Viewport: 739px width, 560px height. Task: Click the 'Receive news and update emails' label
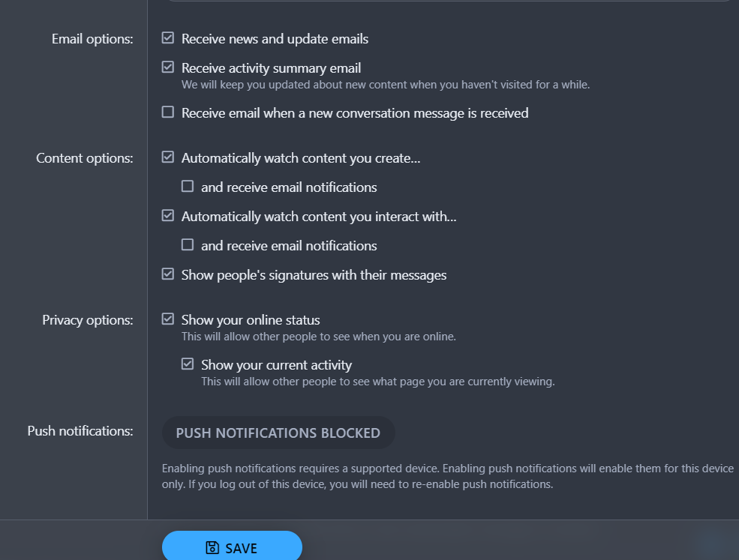[x=275, y=39]
